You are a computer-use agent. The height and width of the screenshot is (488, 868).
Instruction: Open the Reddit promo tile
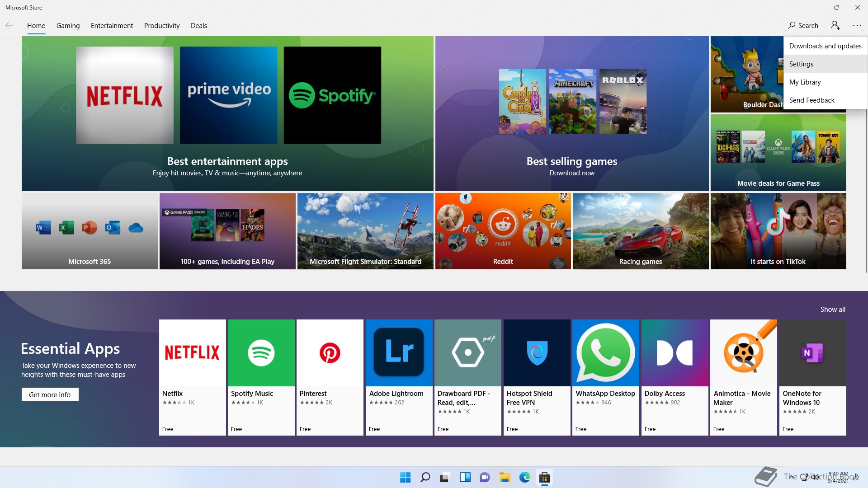503,231
